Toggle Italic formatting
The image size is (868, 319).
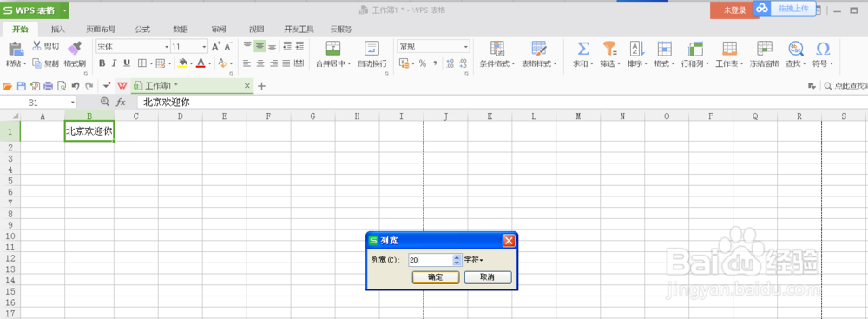click(114, 63)
